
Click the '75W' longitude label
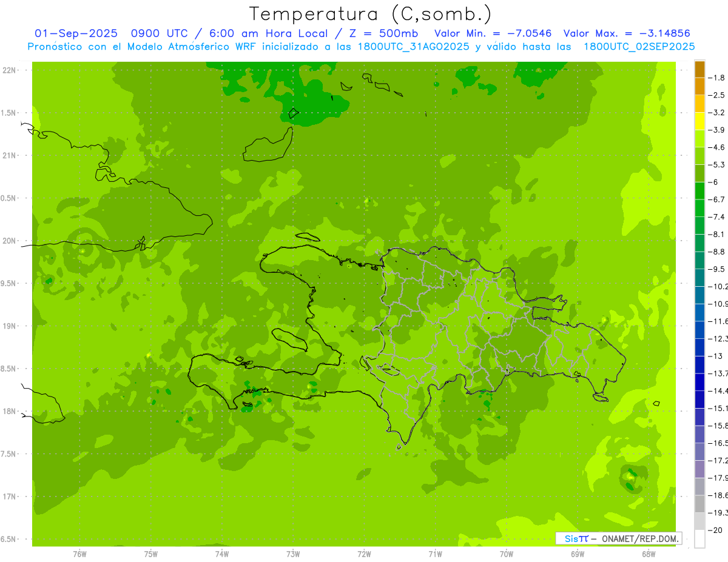tap(150, 554)
